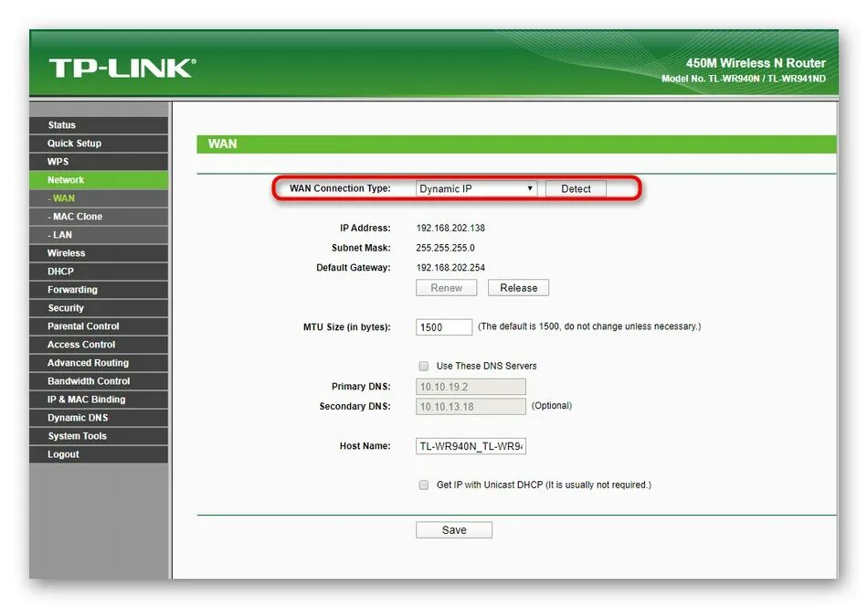The height and width of the screenshot is (608, 868).
Task: Open the Security section
Action: coord(99,308)
